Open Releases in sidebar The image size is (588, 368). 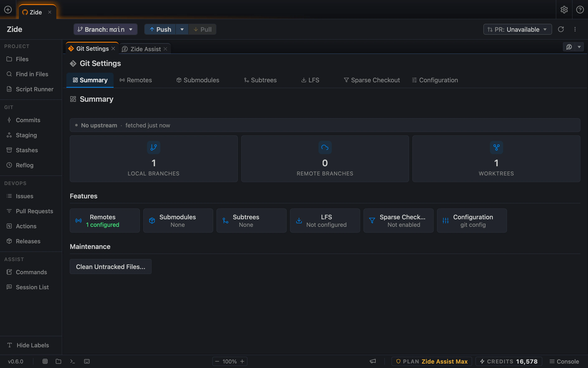click(x=31, y=241)
